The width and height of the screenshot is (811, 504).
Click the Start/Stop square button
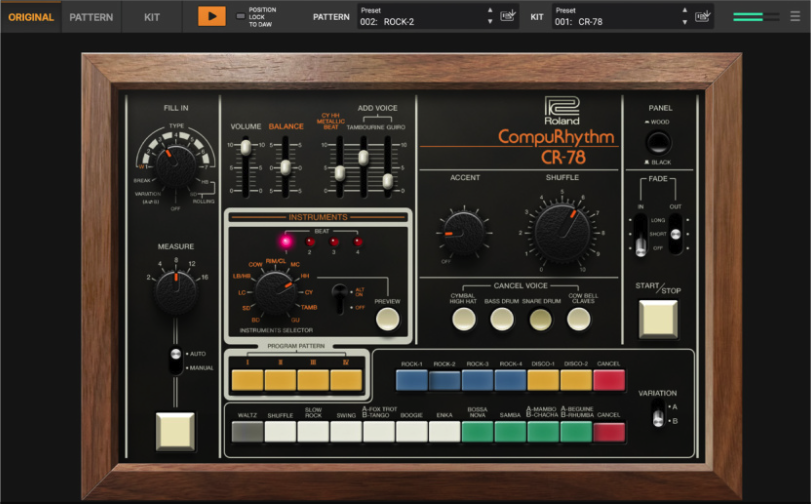point(657,318)
